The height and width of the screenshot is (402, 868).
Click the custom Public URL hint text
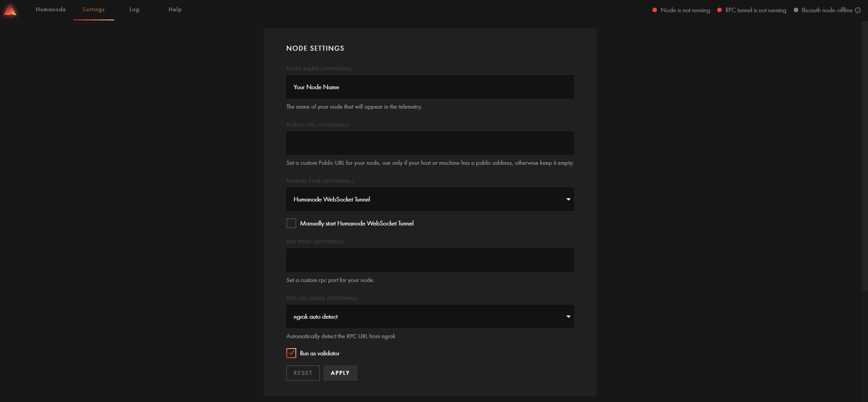pyautogui.click(x=430, y=163)
